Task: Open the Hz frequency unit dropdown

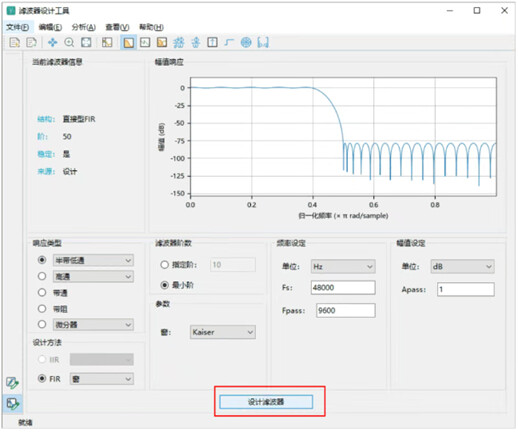Action: coord(343,266)
